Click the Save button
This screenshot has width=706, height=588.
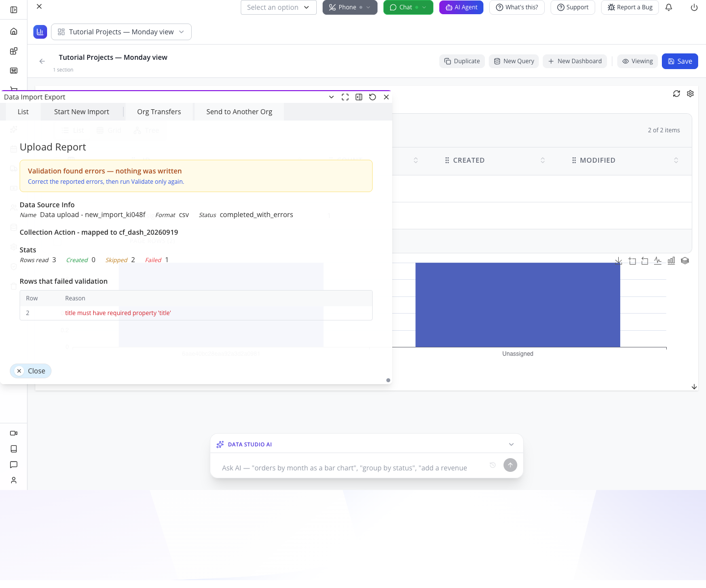(680, 61)
